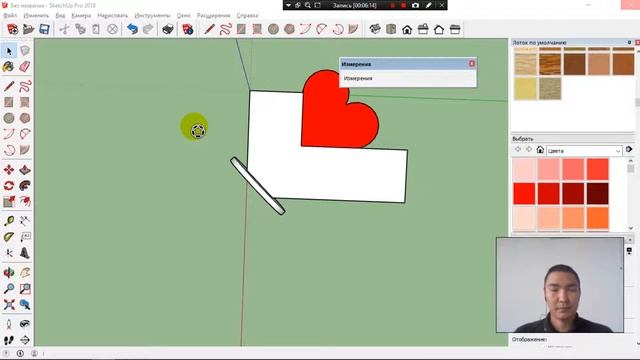Pick the bright orange color swatch
The width and height of the screenshot is (640, 360).
tap(598, 218)
